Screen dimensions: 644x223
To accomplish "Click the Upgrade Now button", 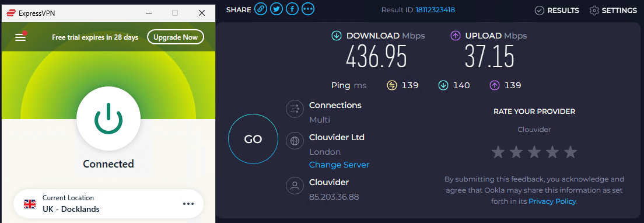I will [x=176, y=37].
